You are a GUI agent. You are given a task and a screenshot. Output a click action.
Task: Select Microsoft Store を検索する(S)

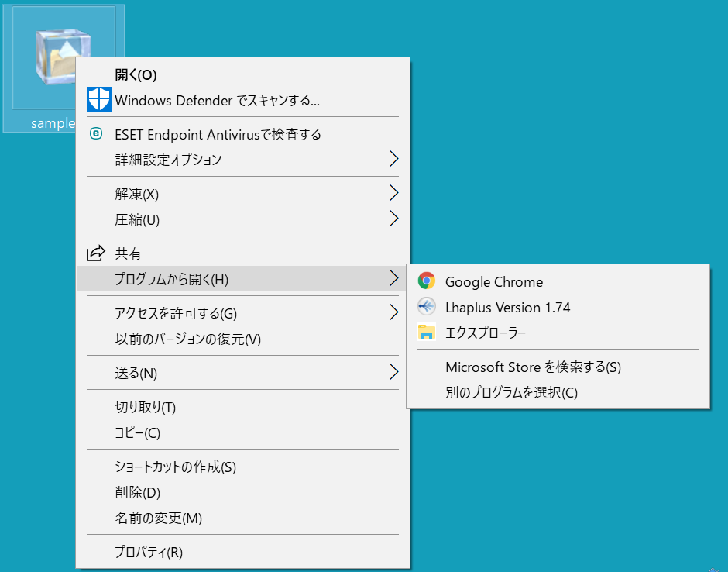[x=558, y=367]
